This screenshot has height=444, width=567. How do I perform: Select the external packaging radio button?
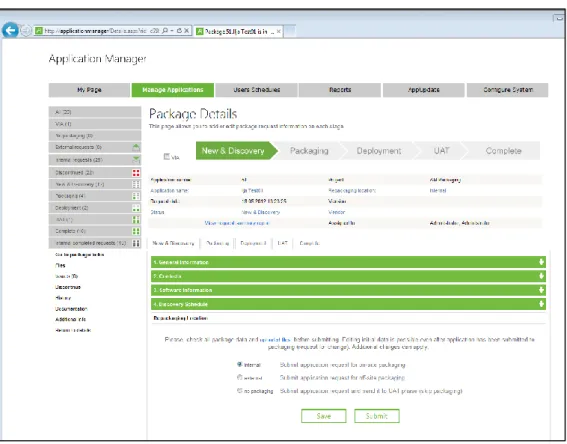(239, 377)
